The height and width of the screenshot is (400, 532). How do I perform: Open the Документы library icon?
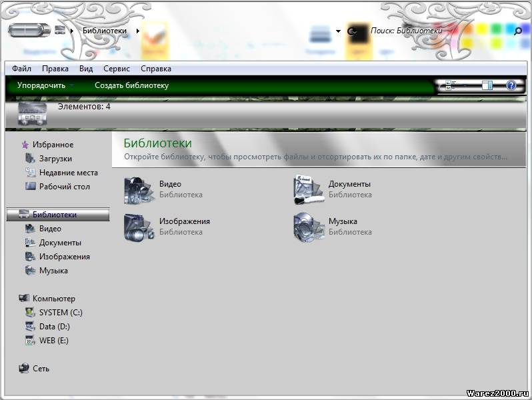click(308, 190)
